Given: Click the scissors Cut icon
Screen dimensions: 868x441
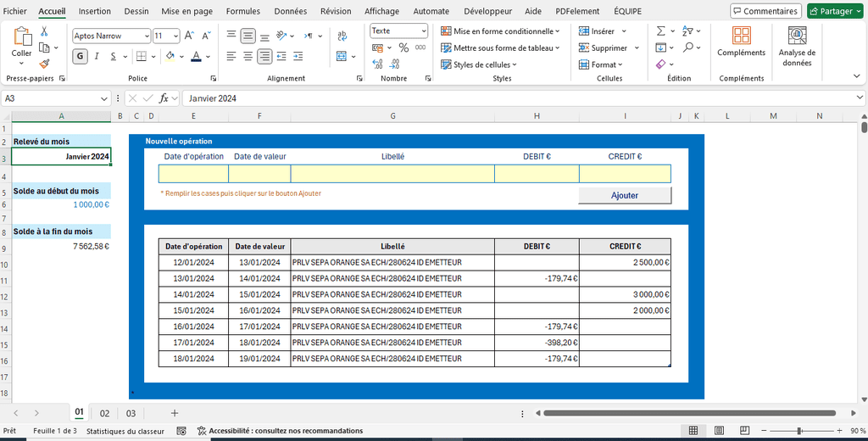Looking at the screenshot, I should coord(44,31).
